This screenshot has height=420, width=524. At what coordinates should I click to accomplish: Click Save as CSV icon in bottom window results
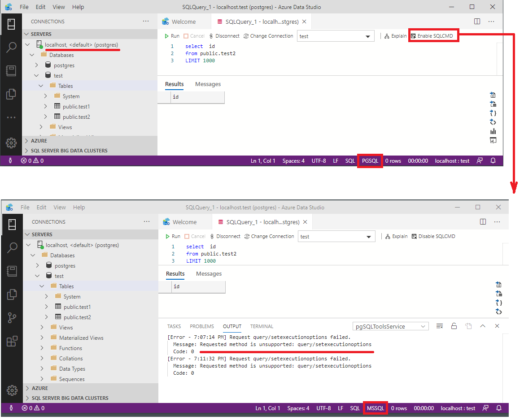click(x=498, y=285)
